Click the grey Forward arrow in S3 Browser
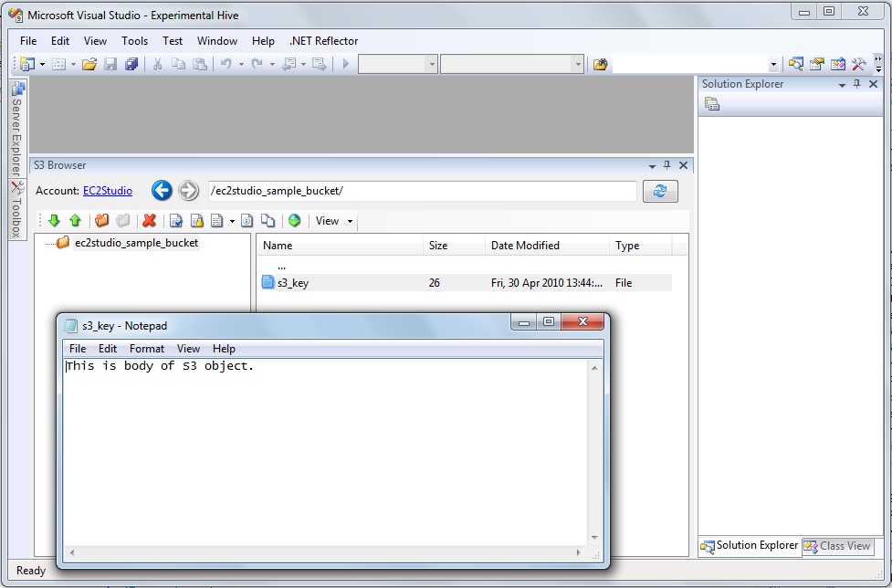This screenshot has width=892, height=588. [188, 191]
